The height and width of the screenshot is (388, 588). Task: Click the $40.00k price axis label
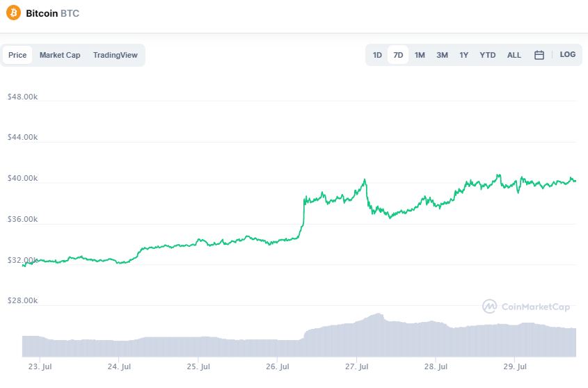[x=22, y=179]
